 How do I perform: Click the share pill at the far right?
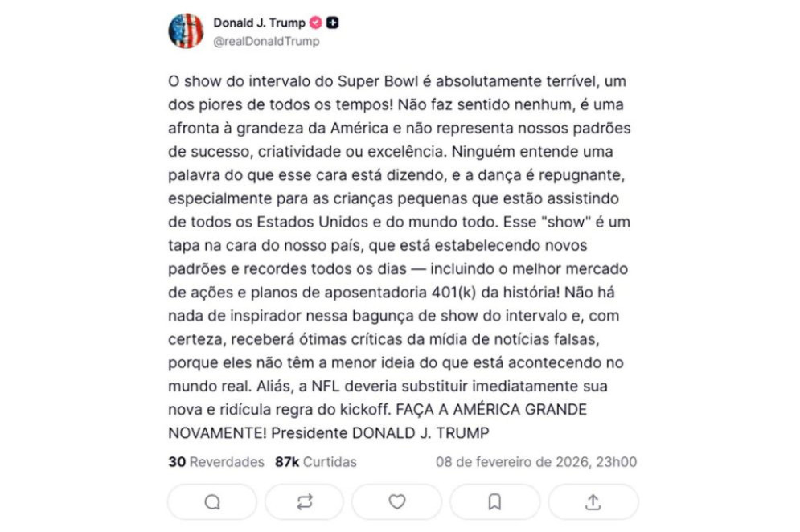[593, 501]
